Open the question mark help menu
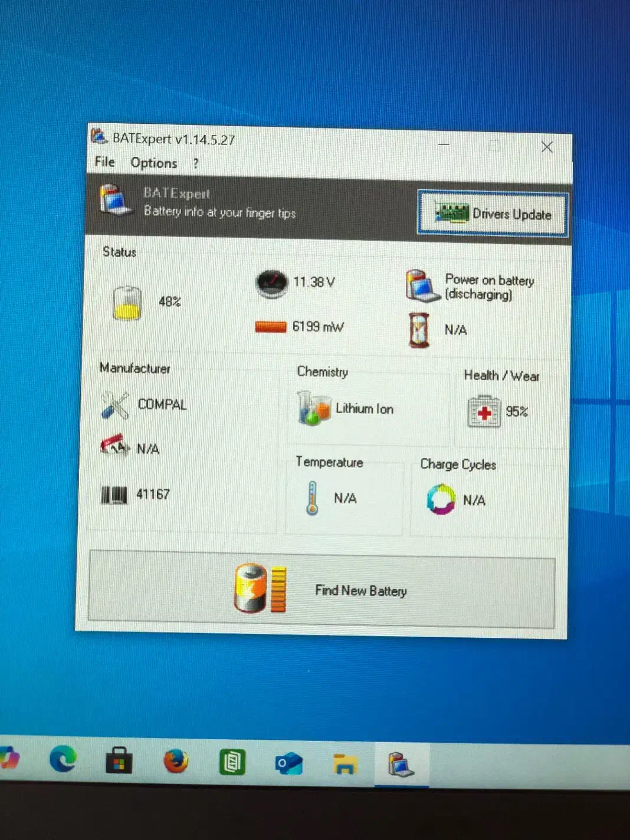The width and height of the screenshot is (630, 840). [x=195, y=164]
